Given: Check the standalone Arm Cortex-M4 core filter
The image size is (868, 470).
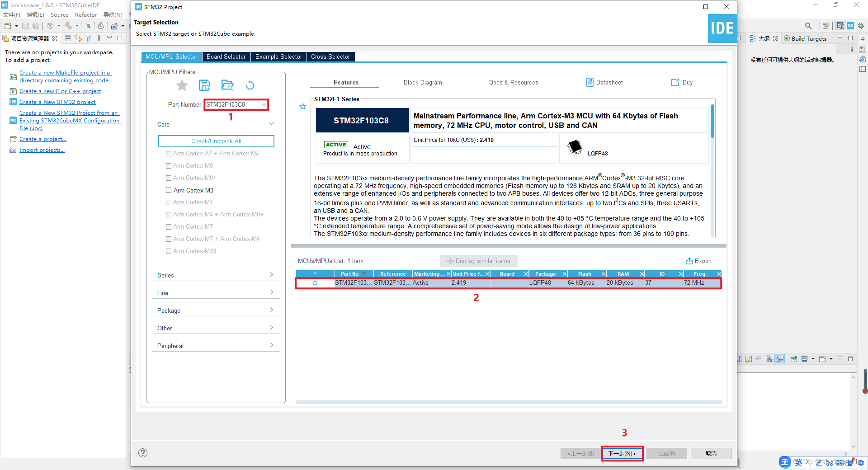Looking at the screenshot, I should [x=169, y=202].
